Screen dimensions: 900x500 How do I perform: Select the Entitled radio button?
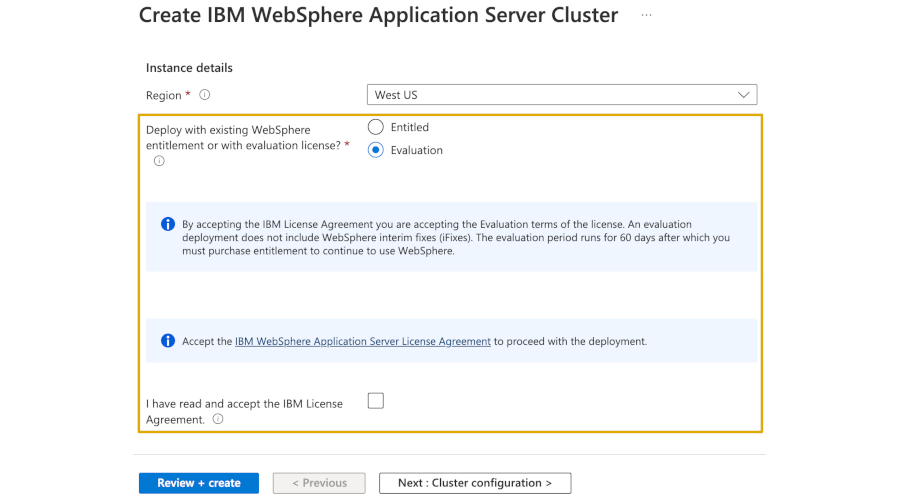click(376, 127)
